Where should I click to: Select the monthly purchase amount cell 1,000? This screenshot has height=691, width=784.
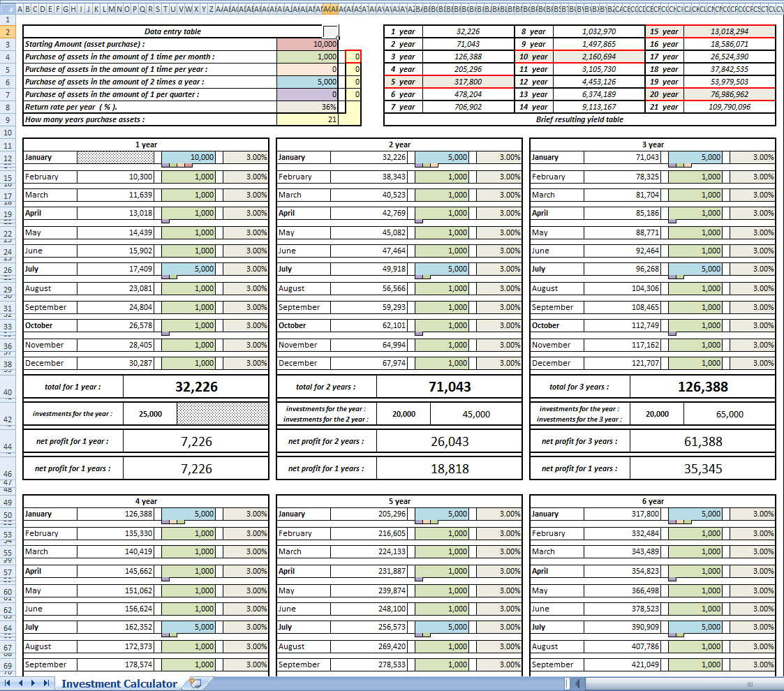click(x=307, y=57)
